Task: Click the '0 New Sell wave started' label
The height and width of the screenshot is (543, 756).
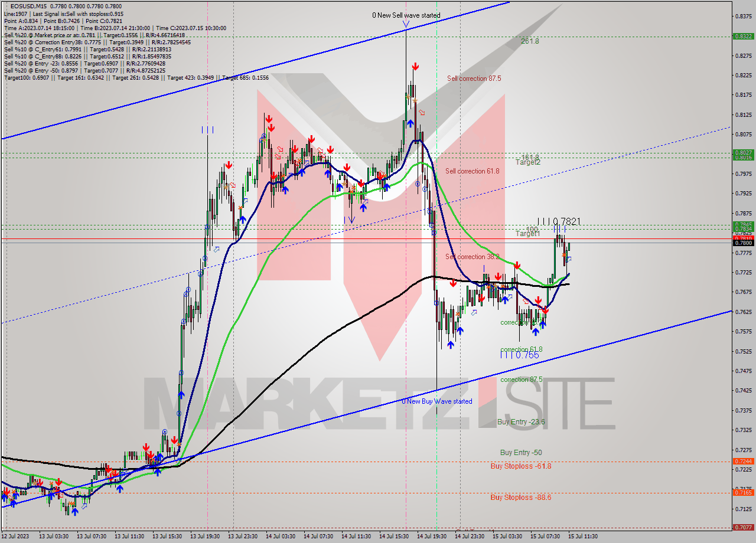Action: point(406,15)
